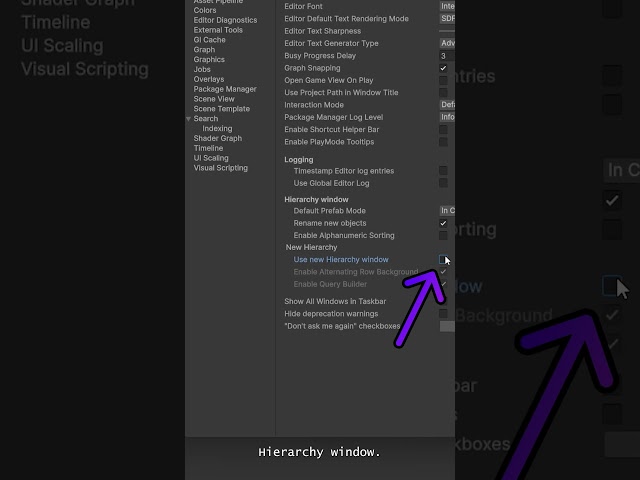This screenshot has height=480, width=640.
Task: Select Scene View category
Action: pos(214,99)
